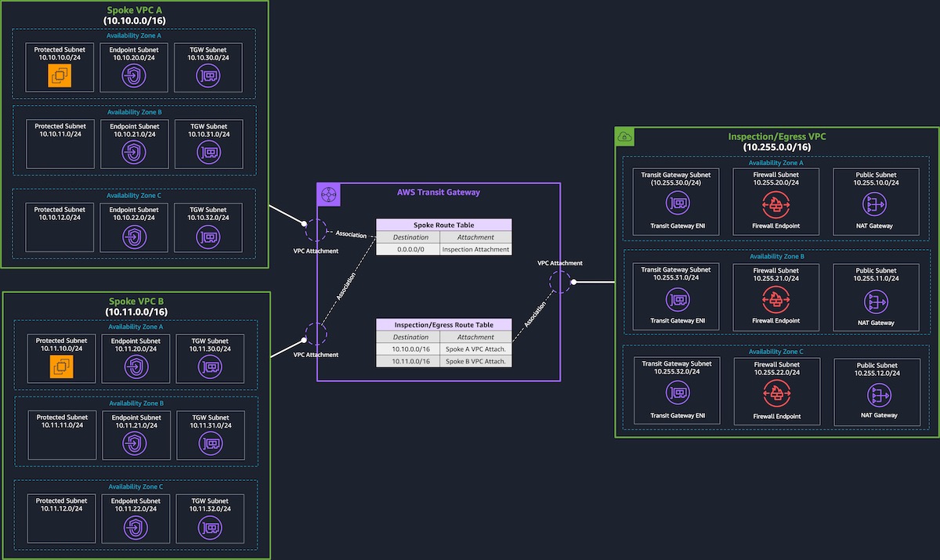Click the Spoke VPC A attachment circle
Image resolution: width=940 pixels, height=560 pixels.
click(316, 231)
